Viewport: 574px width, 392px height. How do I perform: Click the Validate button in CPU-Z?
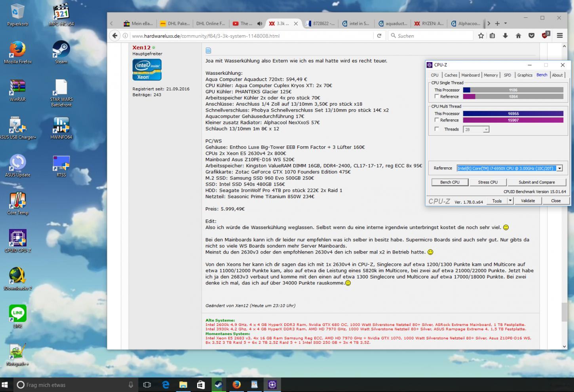(x=528, y=201)
